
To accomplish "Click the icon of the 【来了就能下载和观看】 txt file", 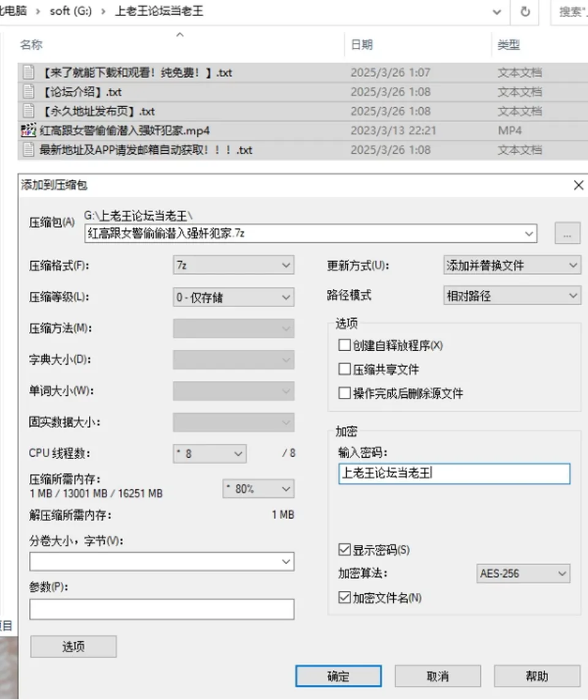I will (29, 72).
